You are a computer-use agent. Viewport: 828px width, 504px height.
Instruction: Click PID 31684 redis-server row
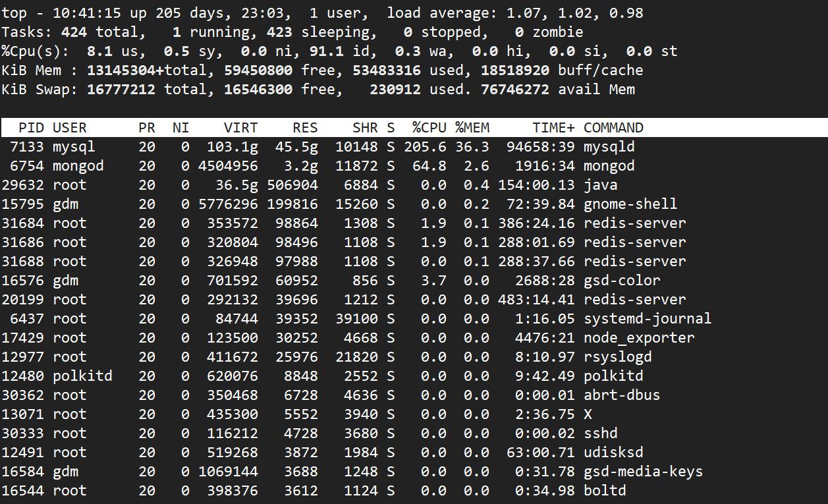[x=414, y=223]
